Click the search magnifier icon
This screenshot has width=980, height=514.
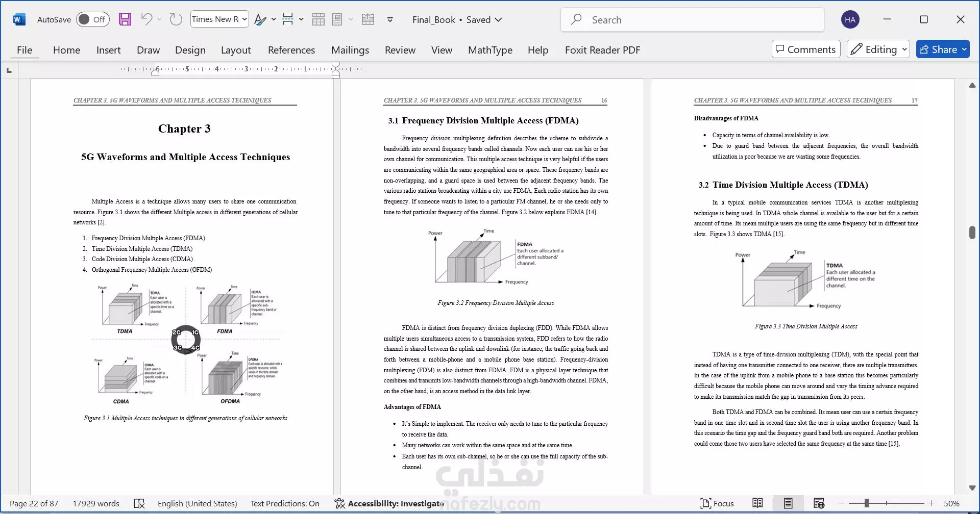point(576,19)
